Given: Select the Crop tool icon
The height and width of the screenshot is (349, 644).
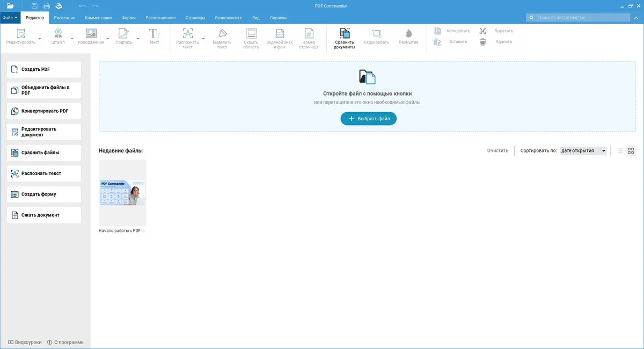Looking at the screenshot, I should pyautogui.click(x=376, y=34).
